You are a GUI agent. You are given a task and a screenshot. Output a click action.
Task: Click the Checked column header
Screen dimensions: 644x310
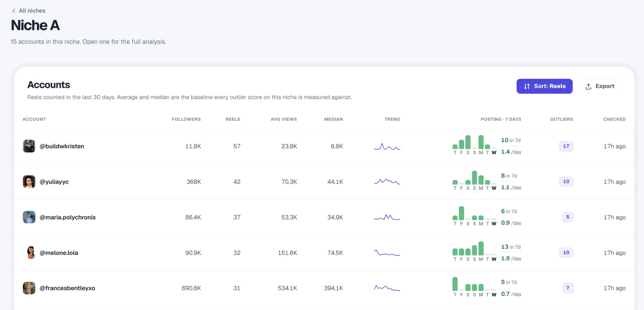tap(614, 119)
